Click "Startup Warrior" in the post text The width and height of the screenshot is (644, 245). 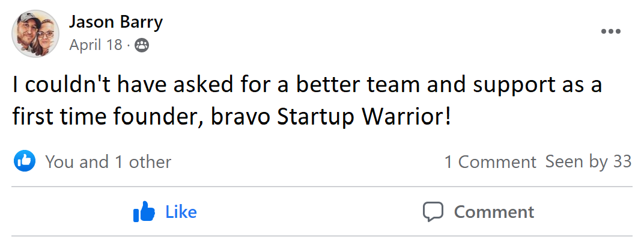(362, 116)
